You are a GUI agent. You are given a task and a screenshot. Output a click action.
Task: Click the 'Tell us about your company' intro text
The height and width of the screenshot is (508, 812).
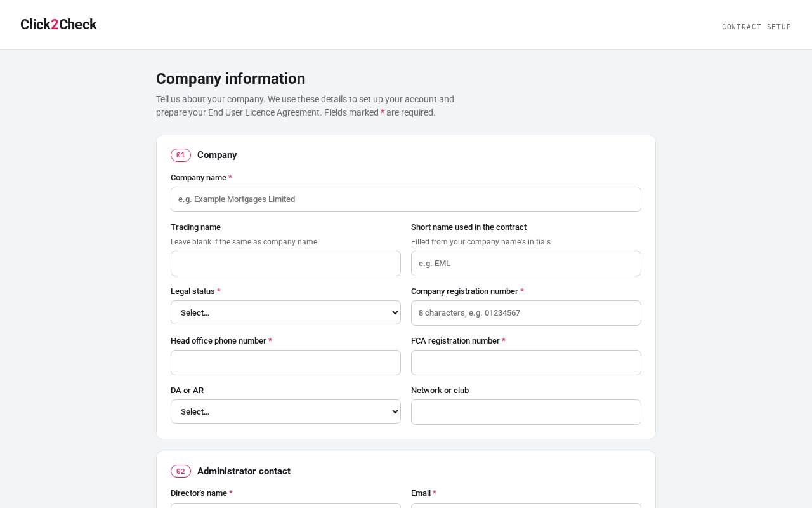305,106
